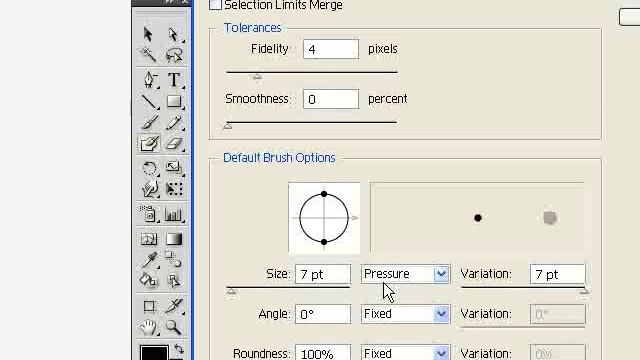Click the Size Variation slider handle
The image size is (640, 360).
(x=584, y=291)
